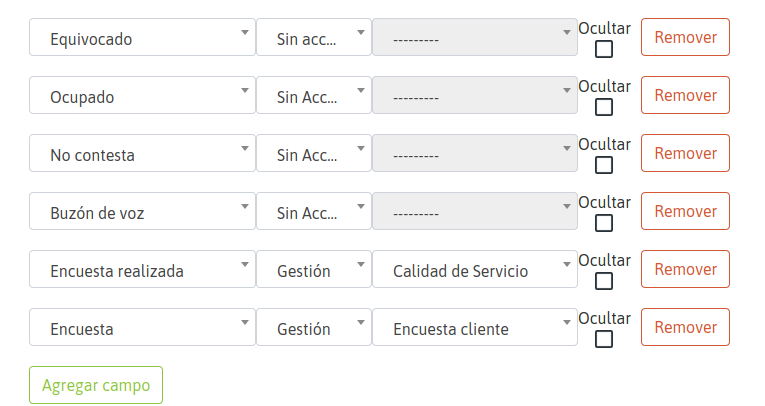Tick the Ocultar checkbox for Equivocado
The width and height of the screenshot is (765, 406).
tap(604, 50)
